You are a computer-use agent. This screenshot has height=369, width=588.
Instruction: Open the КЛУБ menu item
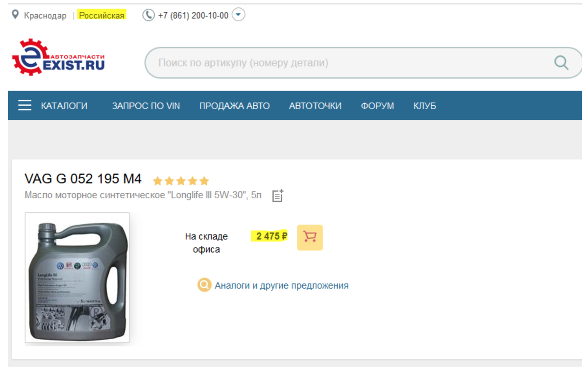point(424,106)
